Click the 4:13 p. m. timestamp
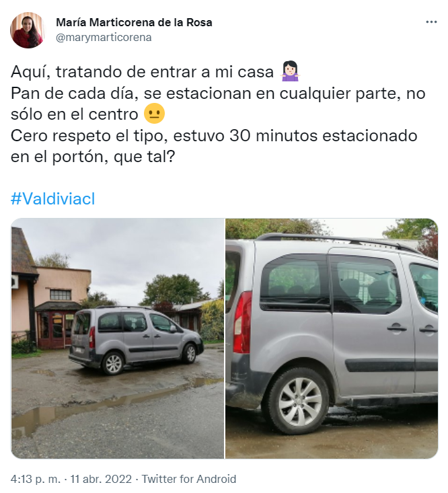The height and width of the screenshot is (493, 448). pyautogui.click(x=35, y=479)
